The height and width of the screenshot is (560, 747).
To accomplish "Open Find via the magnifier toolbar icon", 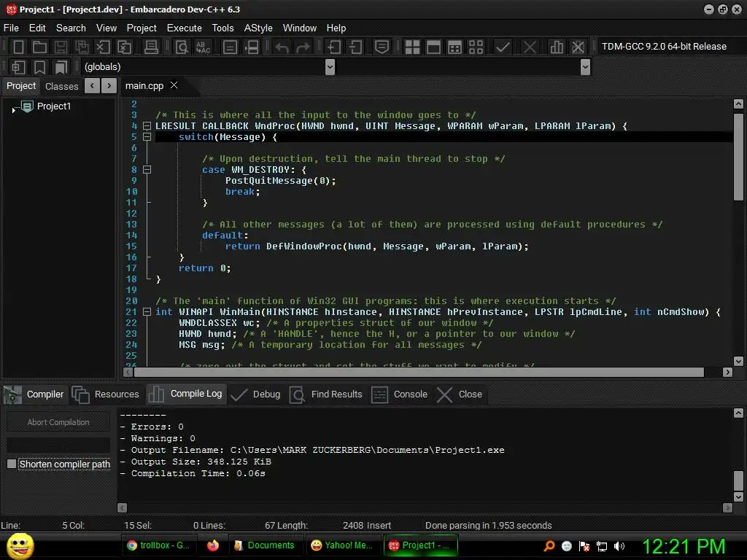I will pyautogui.click(x=182, y=47).
